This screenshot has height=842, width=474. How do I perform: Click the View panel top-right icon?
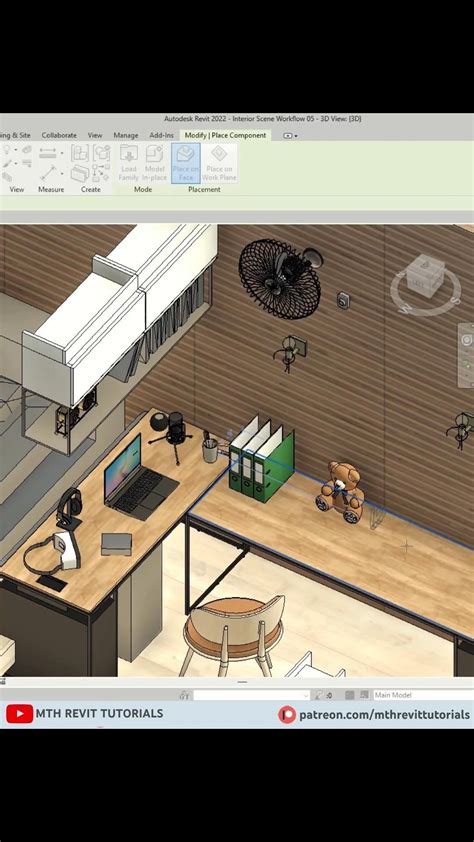26,149
